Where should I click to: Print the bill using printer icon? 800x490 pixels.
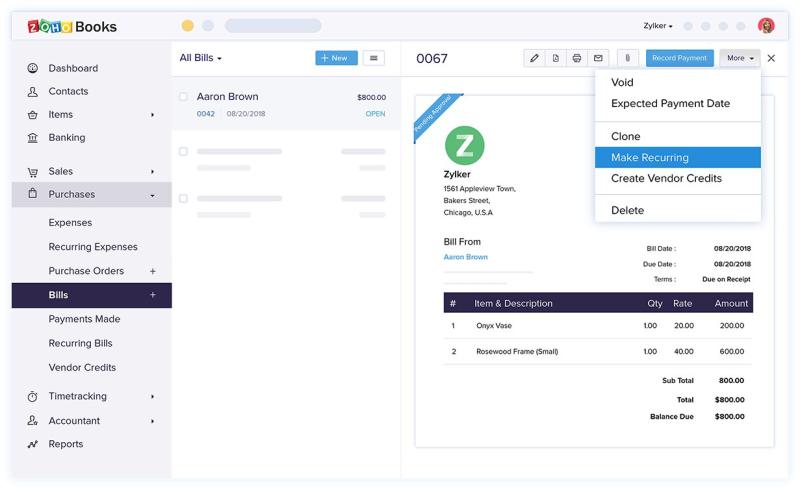pyautogui.click(x=577, y=58)
